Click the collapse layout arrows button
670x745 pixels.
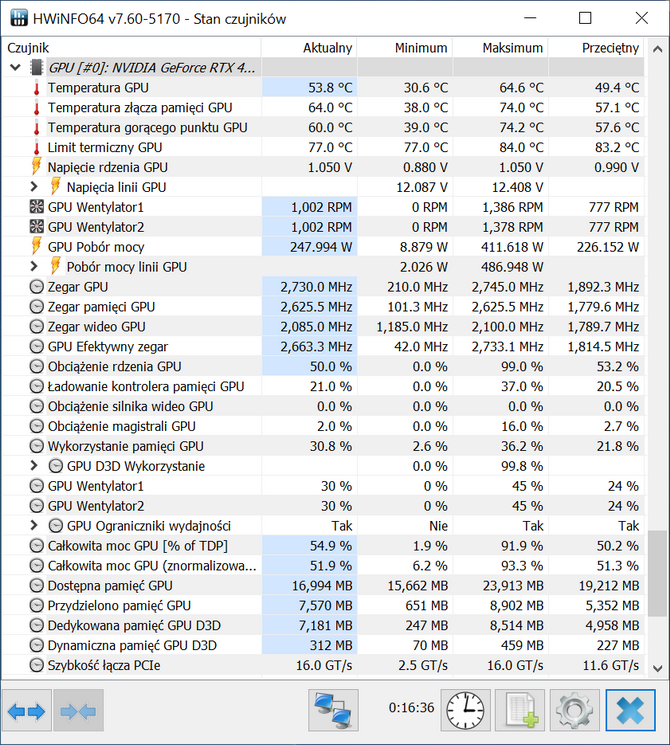pos(78,711)
